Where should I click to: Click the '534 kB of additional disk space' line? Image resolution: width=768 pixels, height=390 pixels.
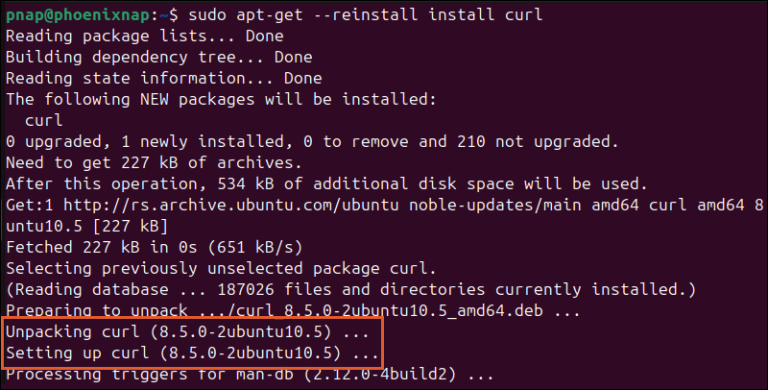tap(327, 184)
